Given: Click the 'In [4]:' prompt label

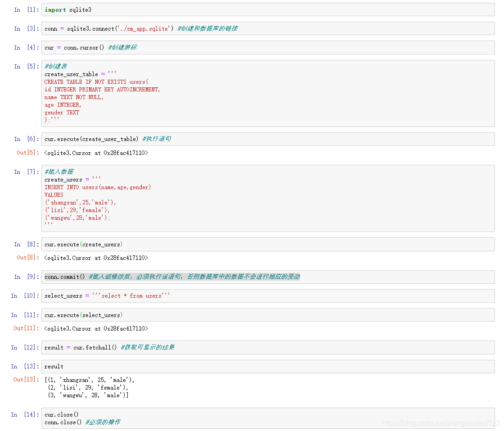Looking at the screenshot, I should click(27, 48).
